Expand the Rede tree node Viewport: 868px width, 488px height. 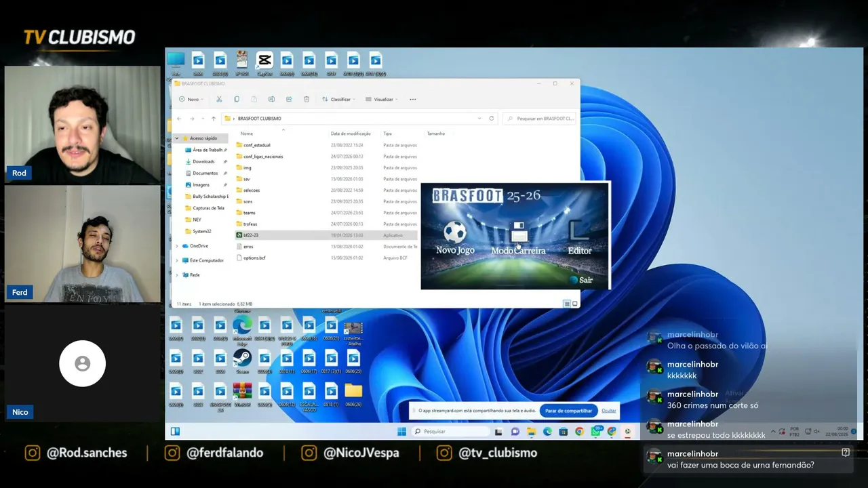tap(177, 274)
